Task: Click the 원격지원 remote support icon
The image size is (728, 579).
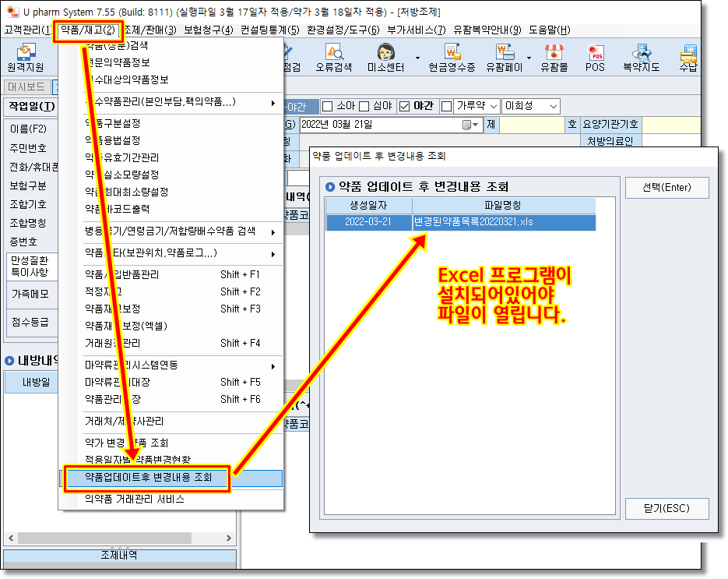Action: click(25, 58)
